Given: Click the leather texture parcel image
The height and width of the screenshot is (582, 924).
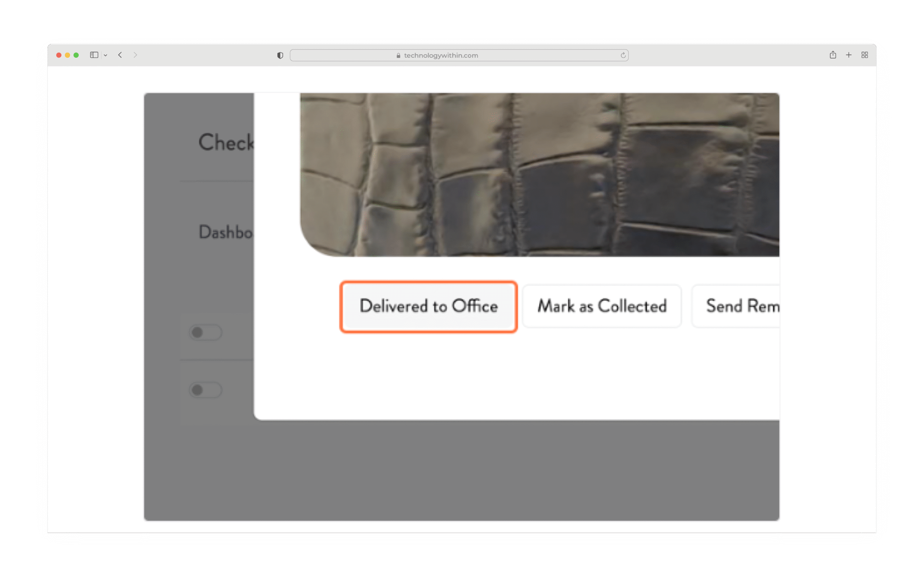Looking at the screenshot, I should click(x=539, y=175).
